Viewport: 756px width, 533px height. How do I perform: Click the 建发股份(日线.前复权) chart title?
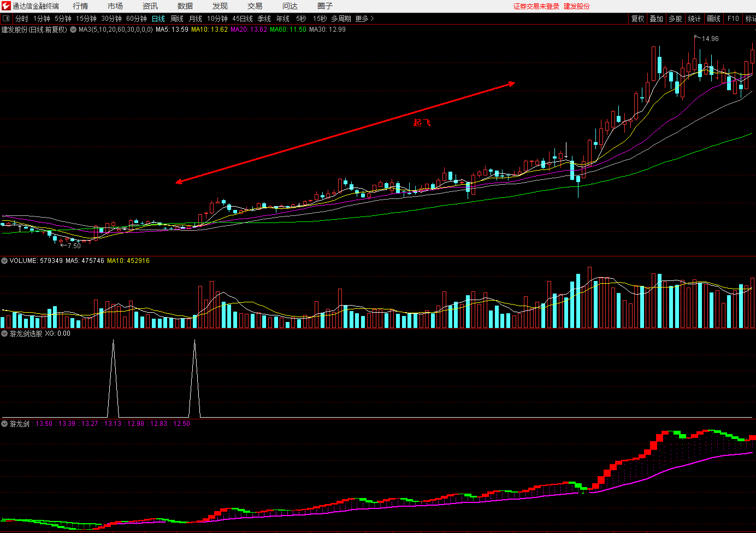pyautogui.click(x=34, y=30)
